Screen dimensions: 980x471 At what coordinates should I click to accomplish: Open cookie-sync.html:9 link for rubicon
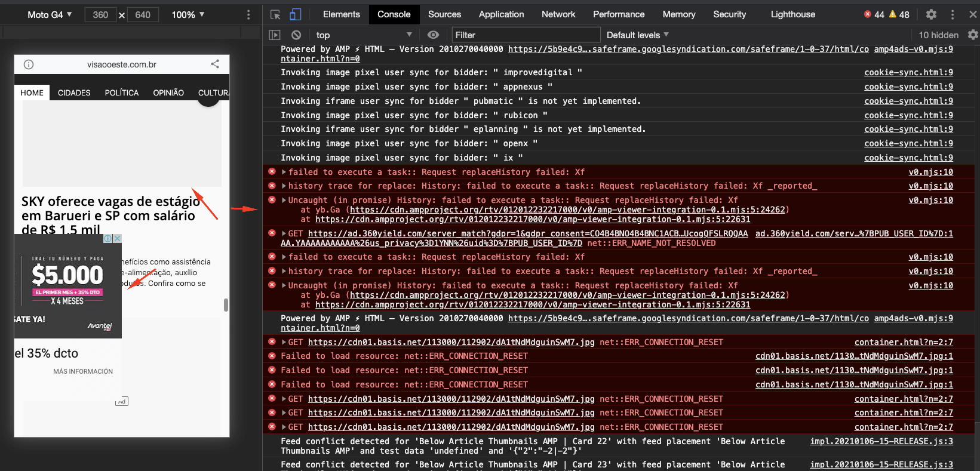coord(908,115)
